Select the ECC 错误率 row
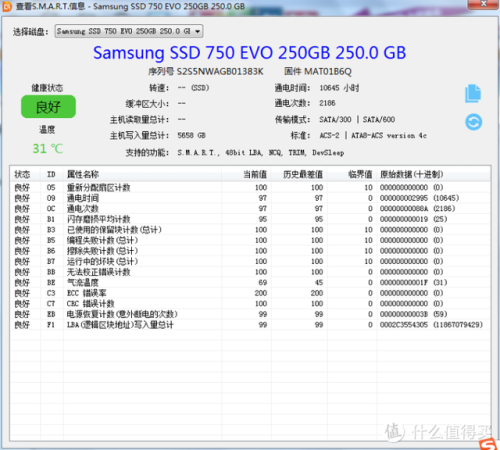Image resolution: width=500 pixels, height=450 pixels. click(x=250, y=293)
